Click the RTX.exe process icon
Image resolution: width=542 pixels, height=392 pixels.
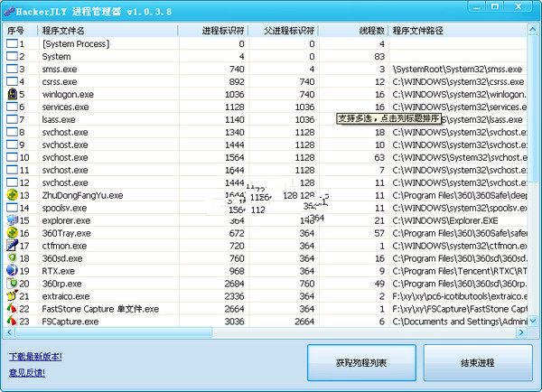[12, 271]
